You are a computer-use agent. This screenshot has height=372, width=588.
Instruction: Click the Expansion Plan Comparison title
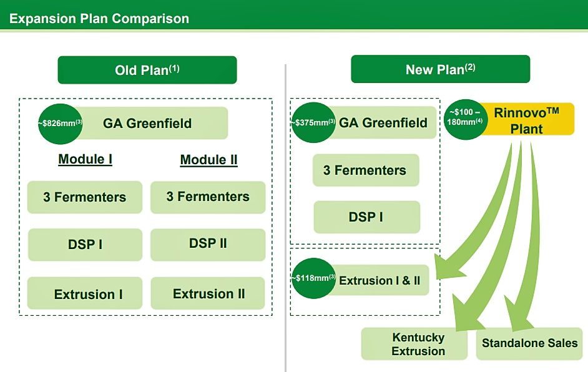pyautogui.click(x=99, y=18)
